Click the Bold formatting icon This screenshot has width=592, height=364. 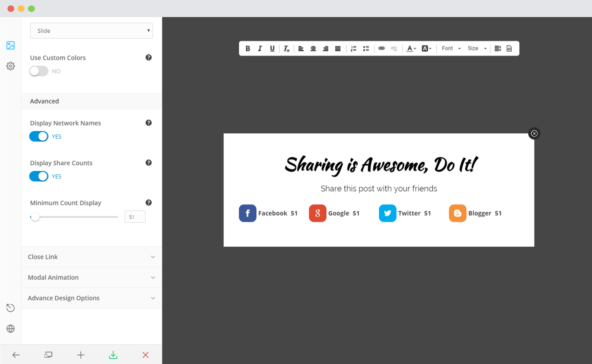pos(247,48)
